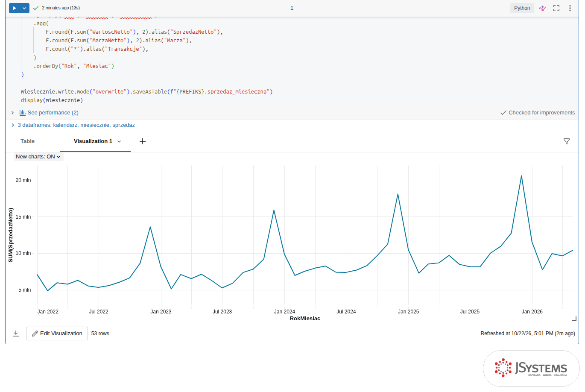Add a new visualization with plus icon

coord(143,141)
